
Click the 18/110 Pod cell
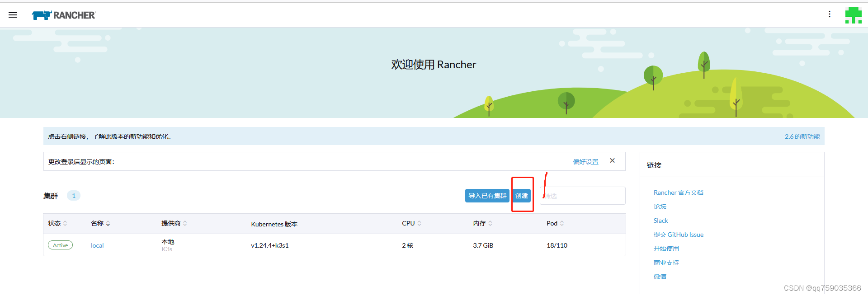tap(557, 245)
